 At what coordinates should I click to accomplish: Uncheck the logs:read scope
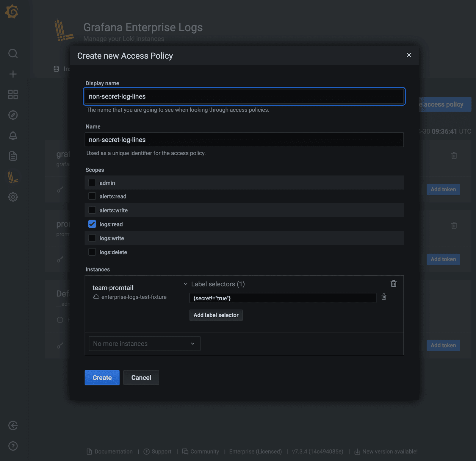92,224
